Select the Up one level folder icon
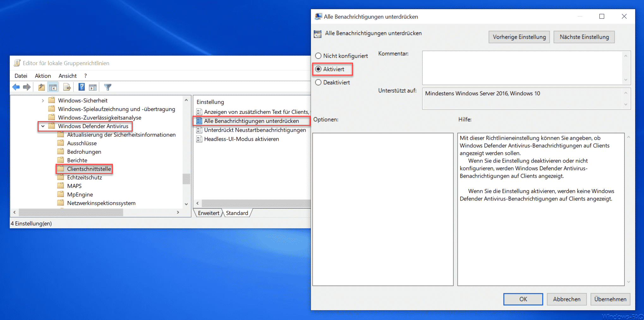The image size is (644, 320). click(x=41, y=87)
